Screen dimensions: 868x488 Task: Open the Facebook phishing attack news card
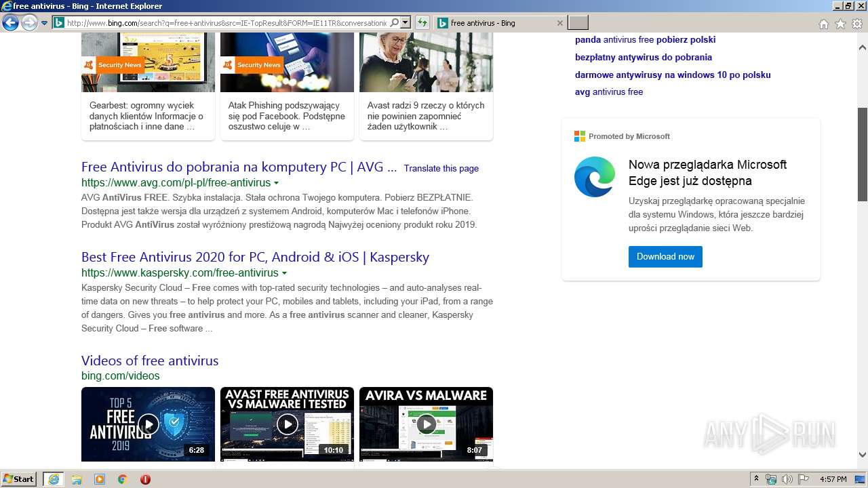pos(287,86)
